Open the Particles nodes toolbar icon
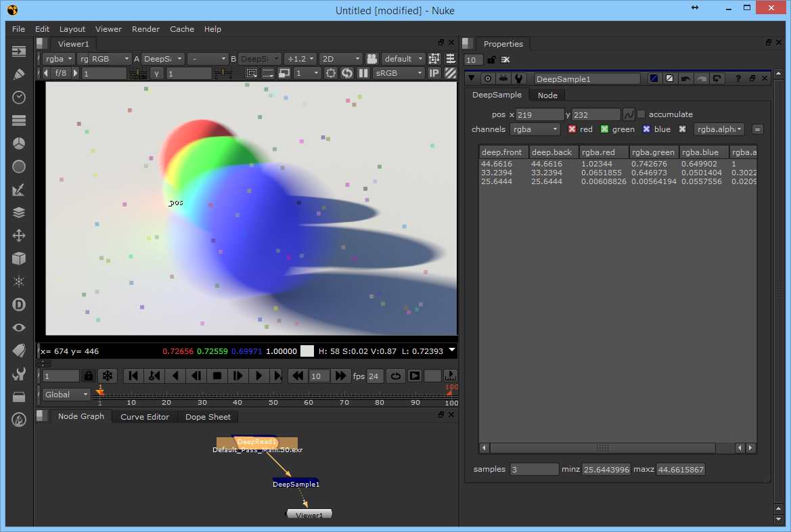The height and width of the screenshot is (532, 791). point(19,282)
